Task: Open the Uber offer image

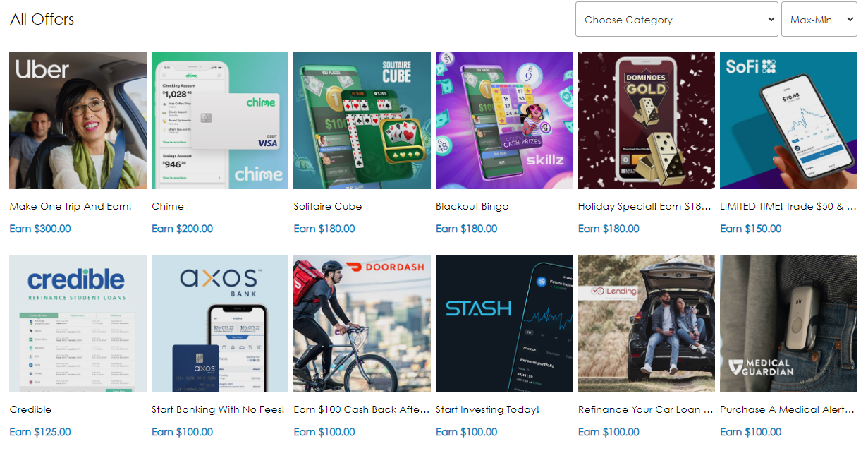Action: pos(78,121)
